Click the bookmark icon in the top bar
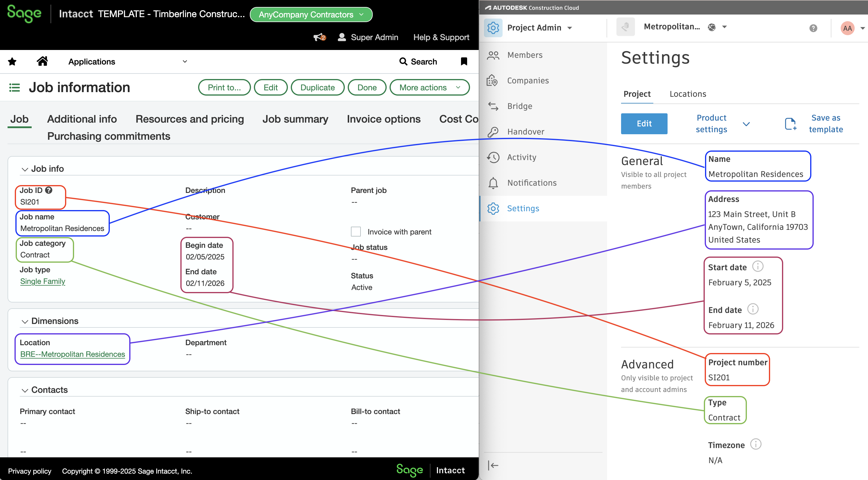 tap(464, 62)
